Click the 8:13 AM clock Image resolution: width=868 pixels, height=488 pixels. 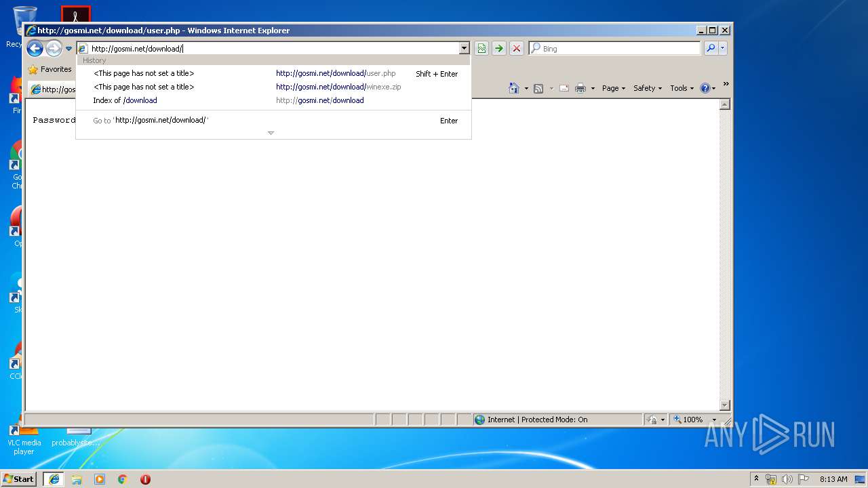833,479
